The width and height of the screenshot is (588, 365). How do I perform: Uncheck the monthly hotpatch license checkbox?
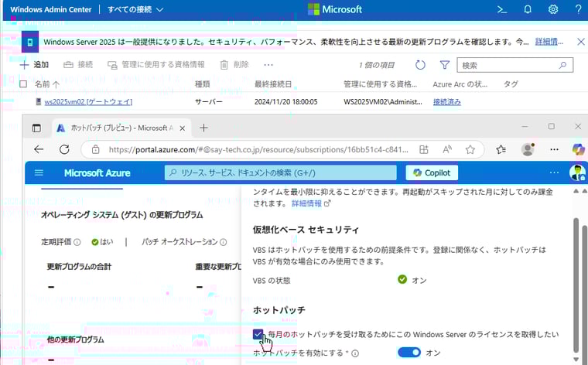tap(258, 334)
